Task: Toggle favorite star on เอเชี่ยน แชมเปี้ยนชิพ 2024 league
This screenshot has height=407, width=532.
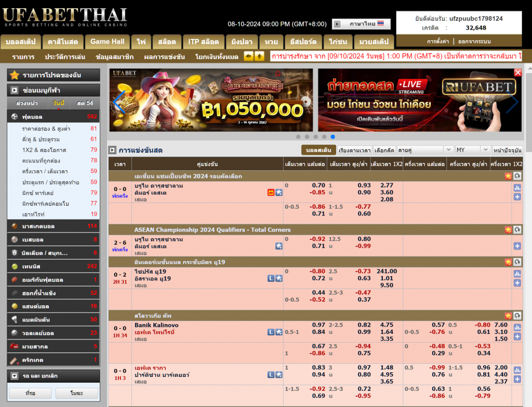Action: 508,177
